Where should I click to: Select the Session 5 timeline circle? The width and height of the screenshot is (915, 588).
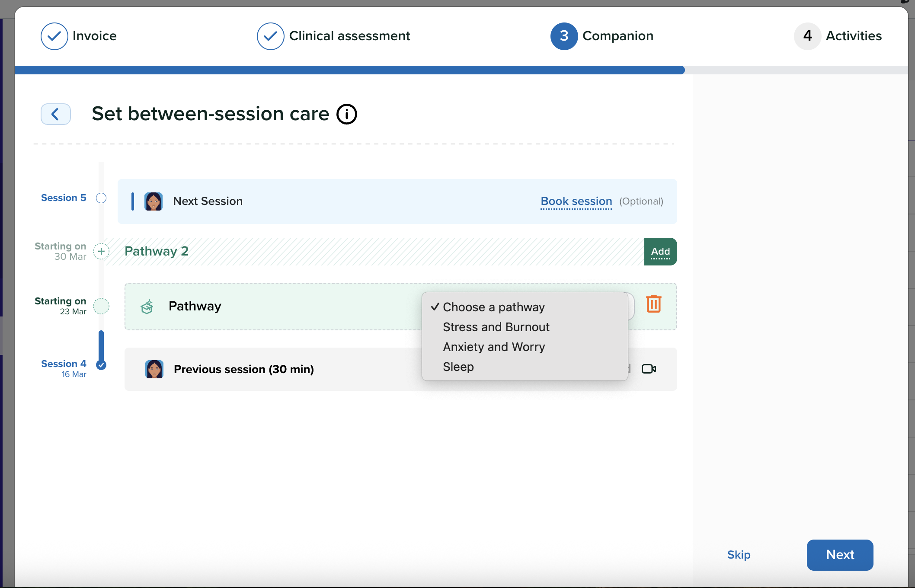(101, 198)
